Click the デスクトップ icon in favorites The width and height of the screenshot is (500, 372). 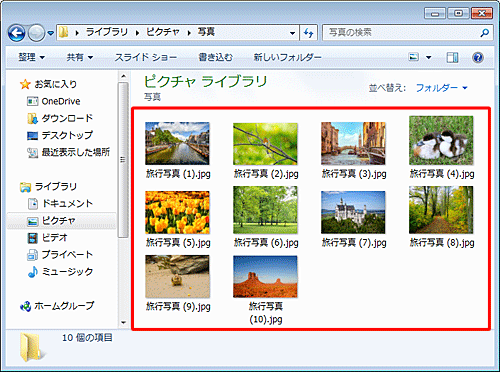(x=32, y=136)
